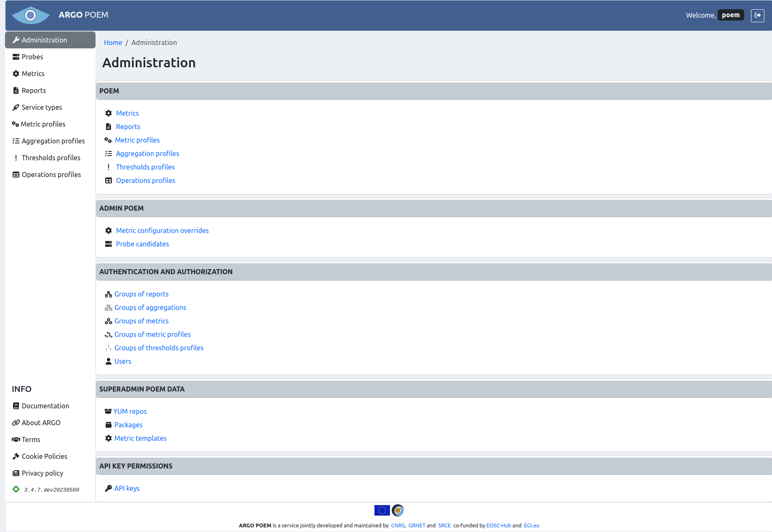Click the European Union flag logo
The height and width of the screenshot is (532, 772).
pos(382,510)
